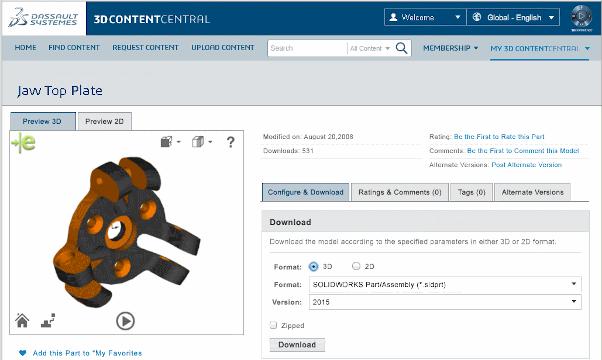
Task: Open the All Content search filter dropdown
Action: pos(370,48)
